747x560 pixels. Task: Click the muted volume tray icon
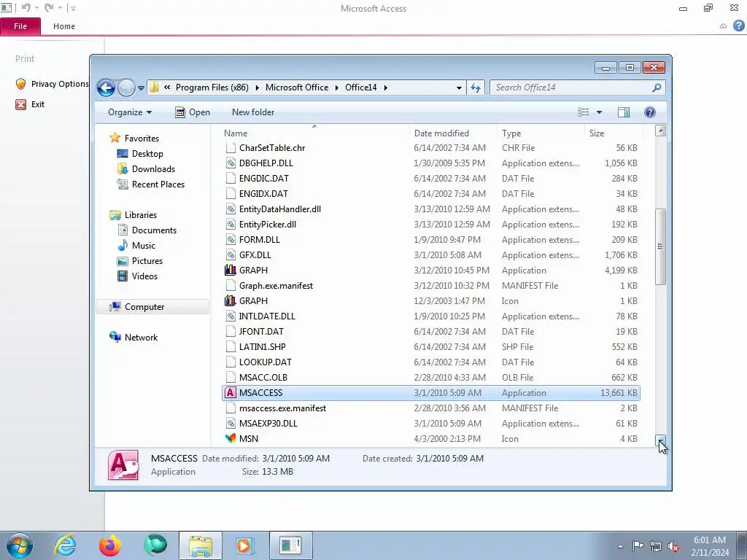pyautogui.click(x=673, y=546)
